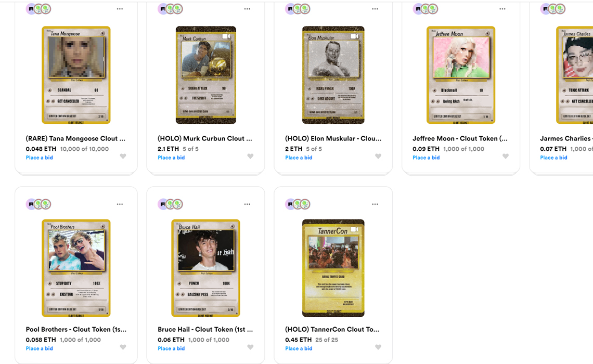
Task: Favorite the Murk Curbun card with heart
Action: [x=250, y=157]
